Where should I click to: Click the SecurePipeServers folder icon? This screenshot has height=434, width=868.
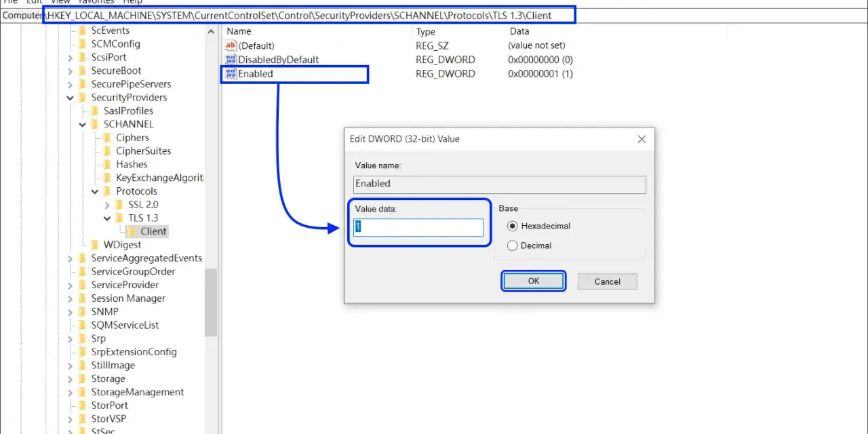point(83,84)
